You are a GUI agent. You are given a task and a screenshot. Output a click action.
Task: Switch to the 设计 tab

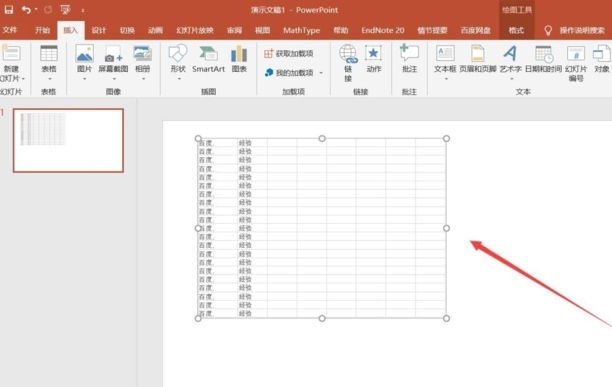(99, 30)
